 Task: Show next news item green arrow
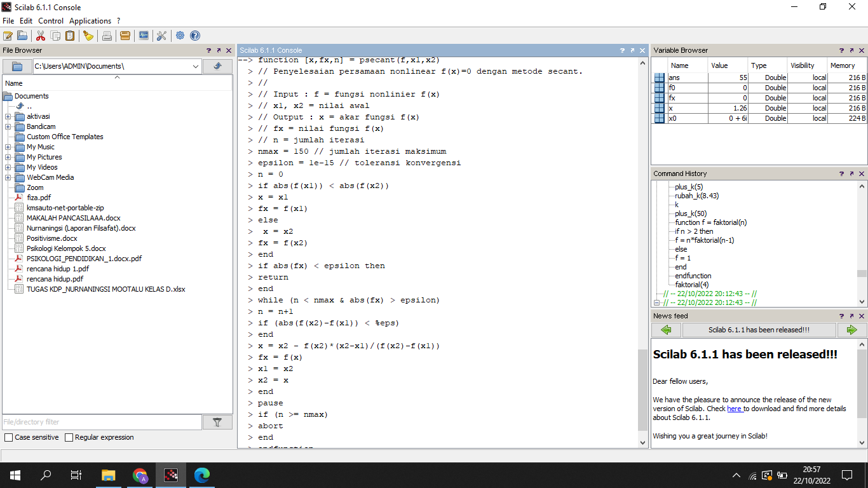coord(852,330)
